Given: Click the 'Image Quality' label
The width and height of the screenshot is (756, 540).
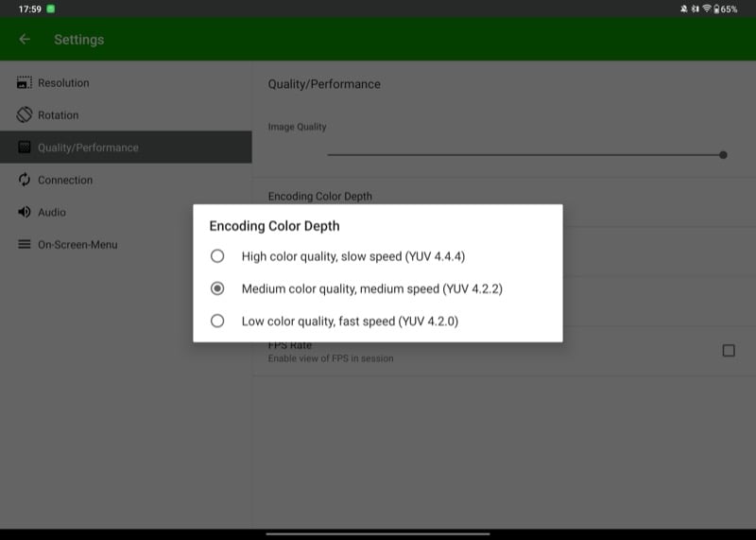Looking at the screenshot, I should 297,127.
